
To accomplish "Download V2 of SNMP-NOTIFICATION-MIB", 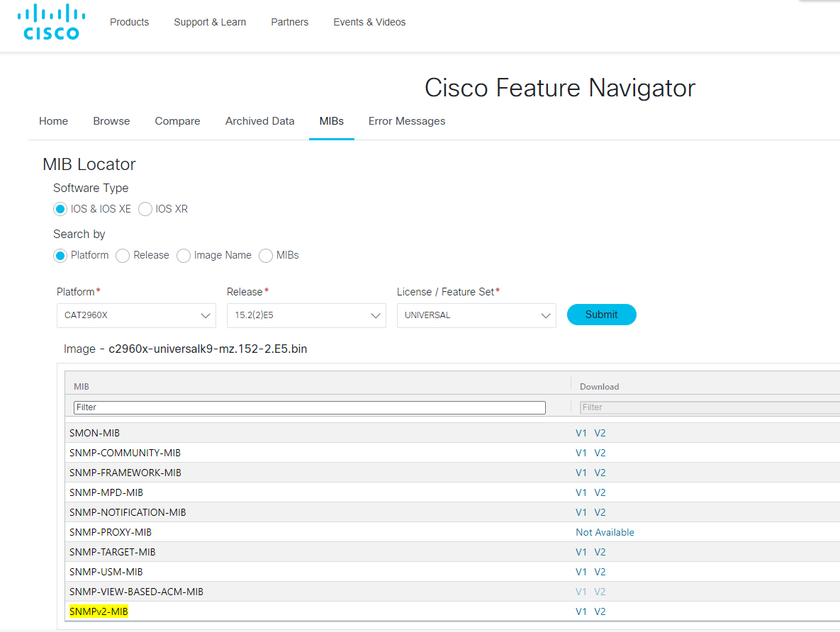I will 600,512.
